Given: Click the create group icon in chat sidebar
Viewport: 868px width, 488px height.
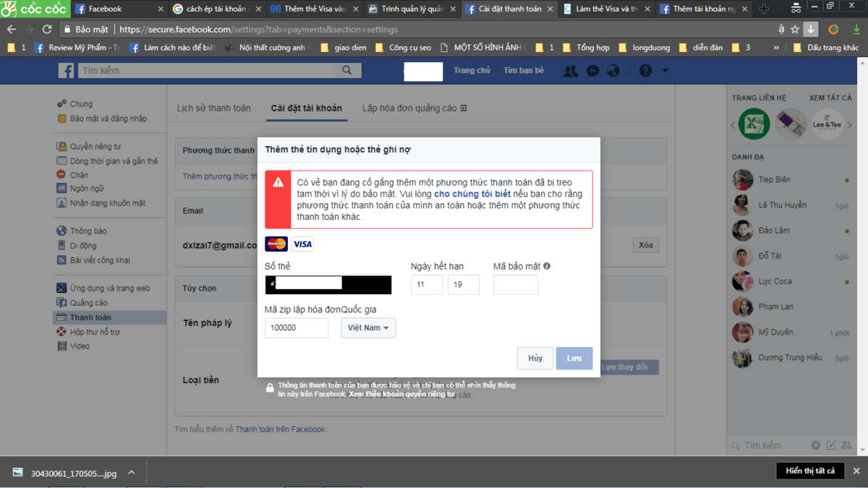Looking at the screenshot, I should (846, 445).
